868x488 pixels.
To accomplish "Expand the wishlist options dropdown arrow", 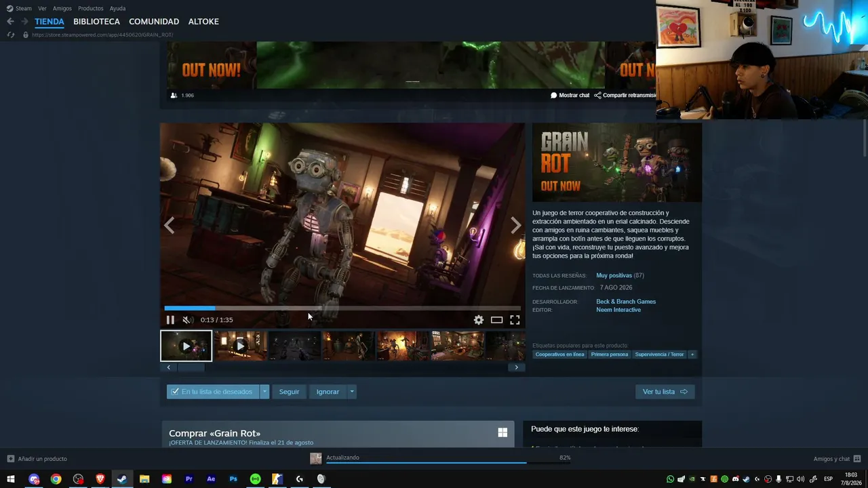I will point(265,392).
